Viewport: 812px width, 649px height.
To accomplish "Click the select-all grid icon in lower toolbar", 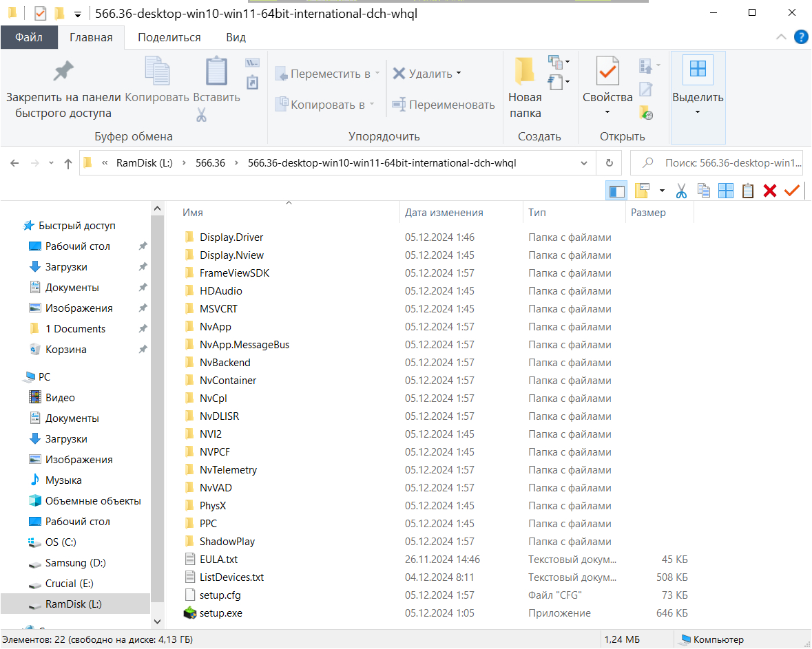I will 725,191.
